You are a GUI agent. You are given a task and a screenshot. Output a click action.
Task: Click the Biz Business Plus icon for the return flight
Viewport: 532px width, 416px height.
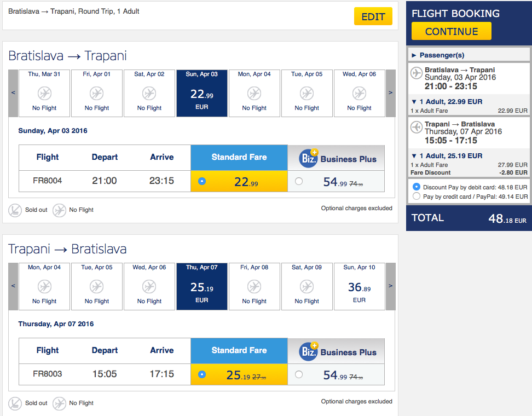[x=308, y=351]
